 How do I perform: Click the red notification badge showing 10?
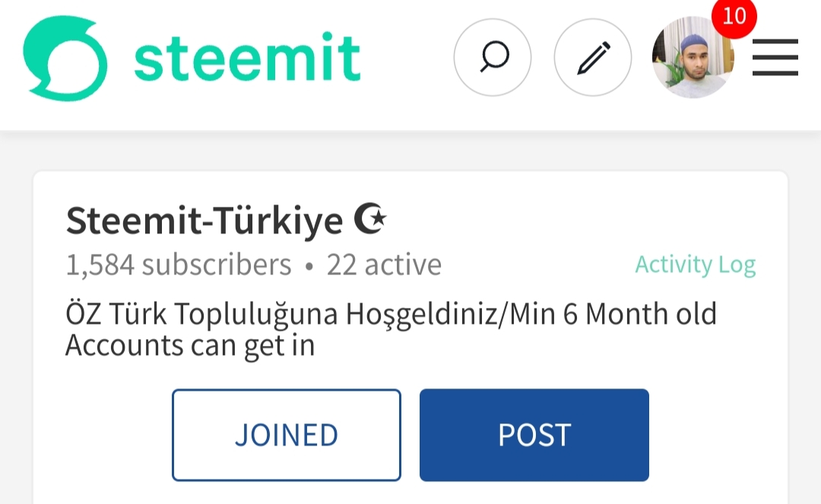[x=734, y=17]
